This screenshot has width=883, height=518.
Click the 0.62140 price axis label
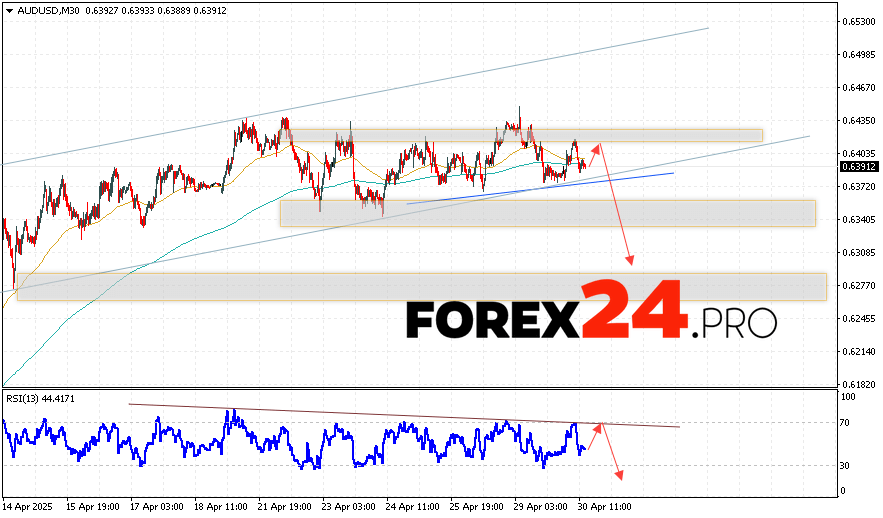click(x=859, y=351)
